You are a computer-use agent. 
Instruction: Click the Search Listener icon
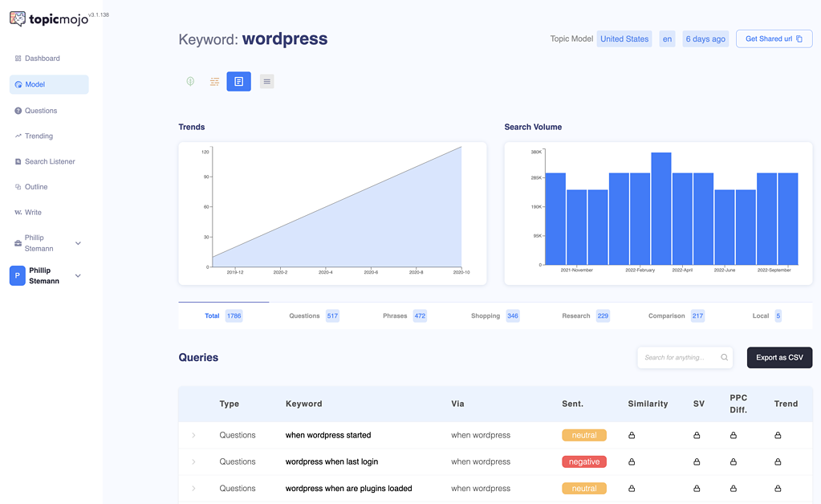18,161
